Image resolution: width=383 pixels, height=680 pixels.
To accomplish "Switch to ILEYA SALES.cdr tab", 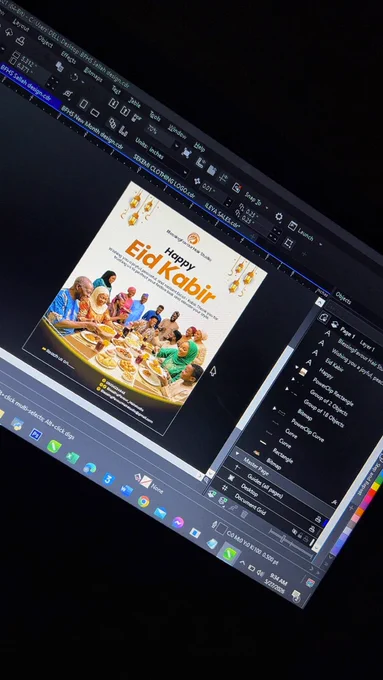I will [x=223, y=214].
